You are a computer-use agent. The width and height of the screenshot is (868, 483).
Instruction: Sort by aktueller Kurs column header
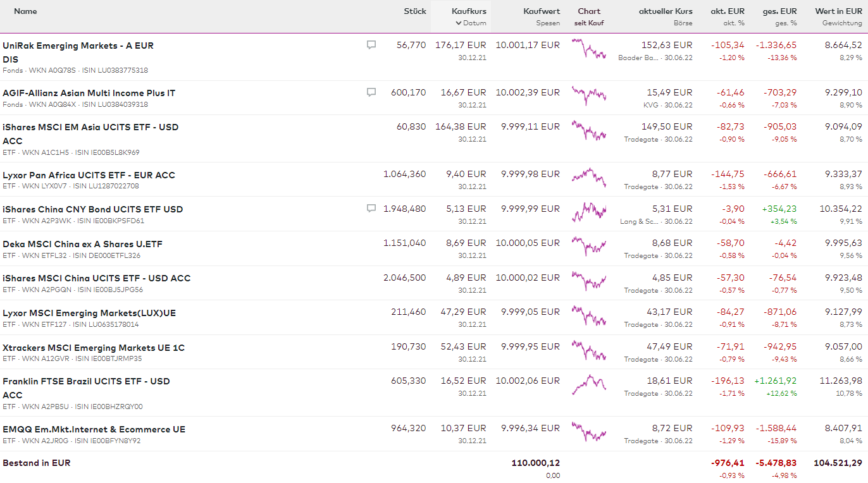tap(666, 11)
